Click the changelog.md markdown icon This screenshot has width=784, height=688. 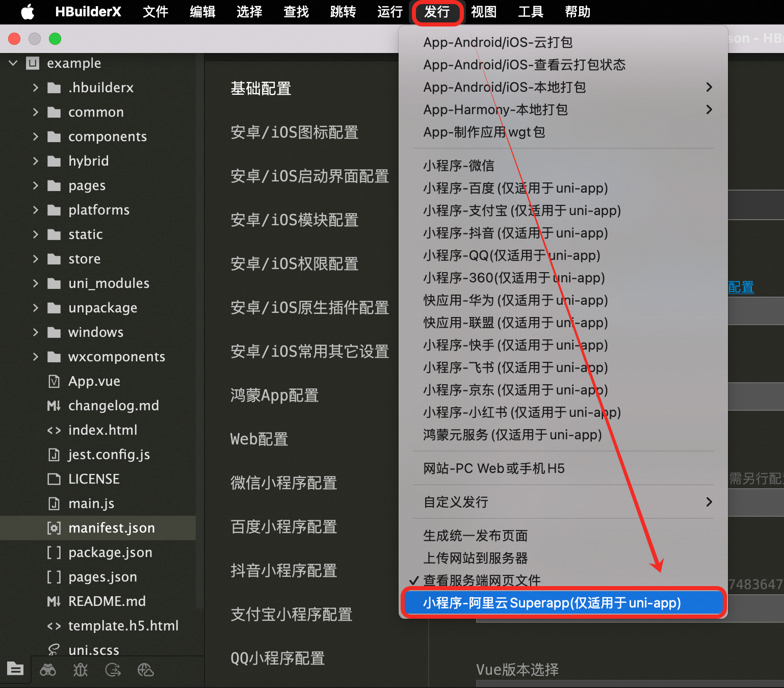54,406
